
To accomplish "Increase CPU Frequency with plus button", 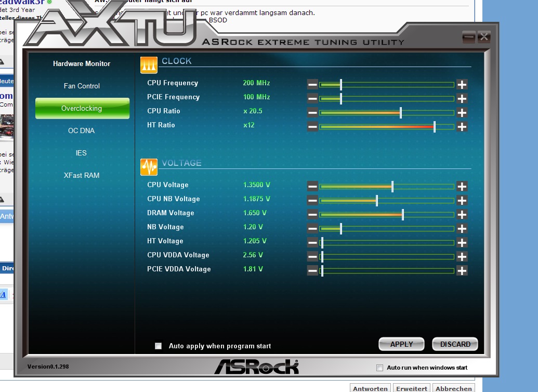I will (462, 84).
